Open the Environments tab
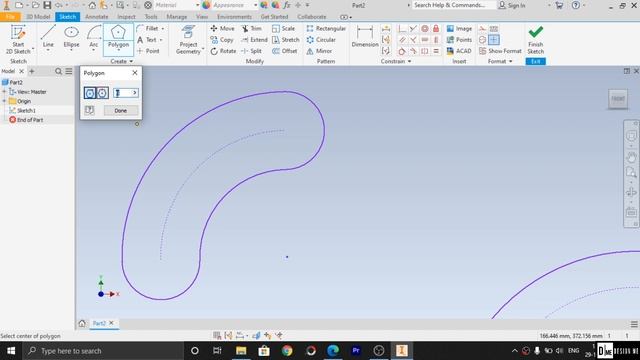The image size is (640, 360). [234, 17]
